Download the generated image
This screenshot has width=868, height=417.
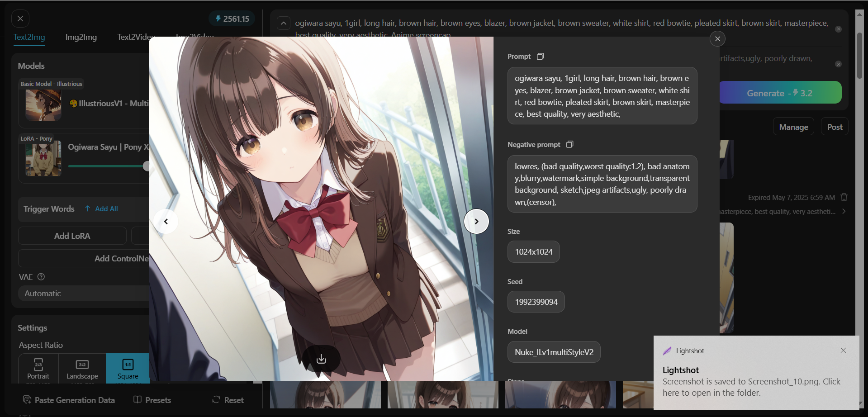(321, 359)
